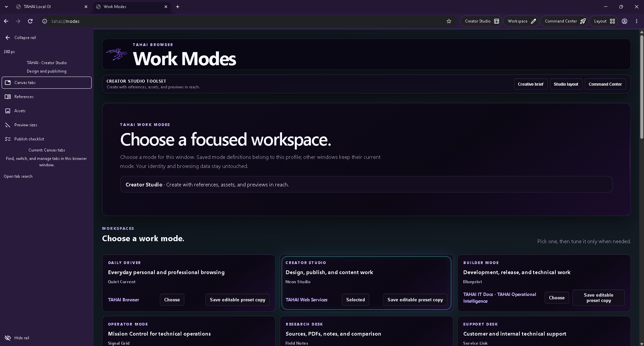Reload the current page
This screenshot has height=346, width=644.
[30, 21]
